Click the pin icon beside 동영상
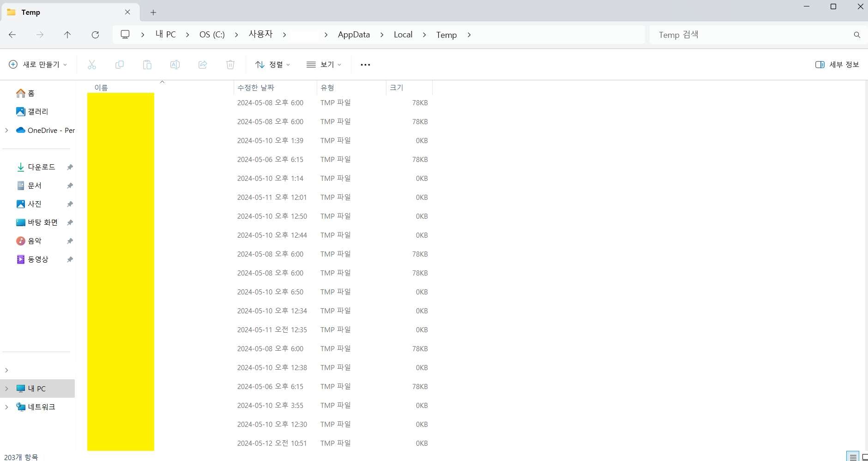Screen dimensions: 868x461 coord(70,259)
